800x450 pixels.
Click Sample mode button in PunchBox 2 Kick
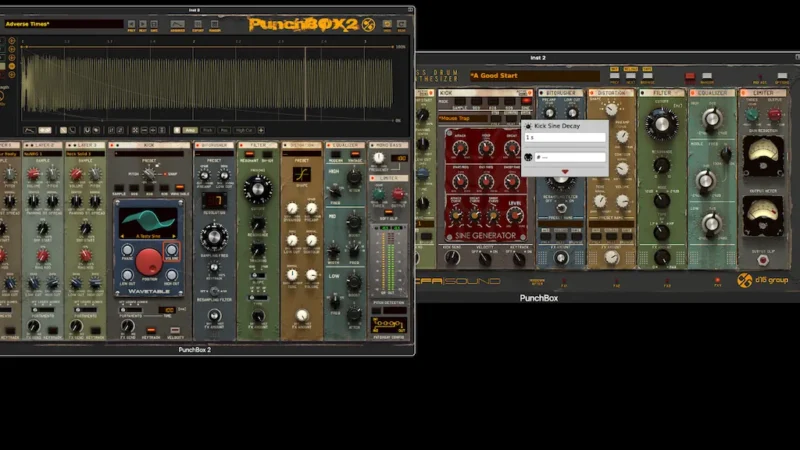pyautogui.click(x=119, y=188)
